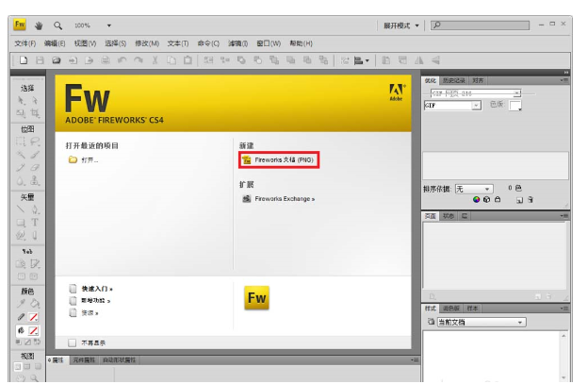Click the Undo toolbar icon
Image resolution: width=588 pixels, height=384 pixels.
click(x=122, y=60)
